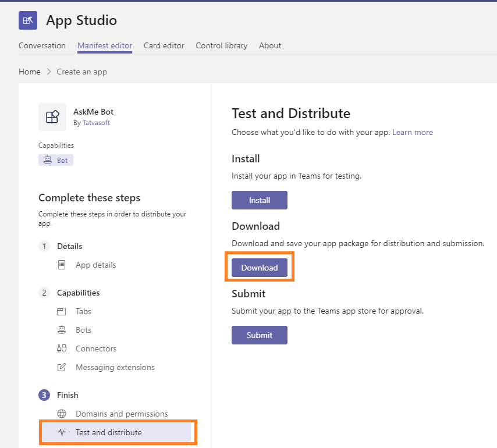The image size is (497, 448).
Task: Open the Tatvasoft publisher link
Action: pos(96,123)
